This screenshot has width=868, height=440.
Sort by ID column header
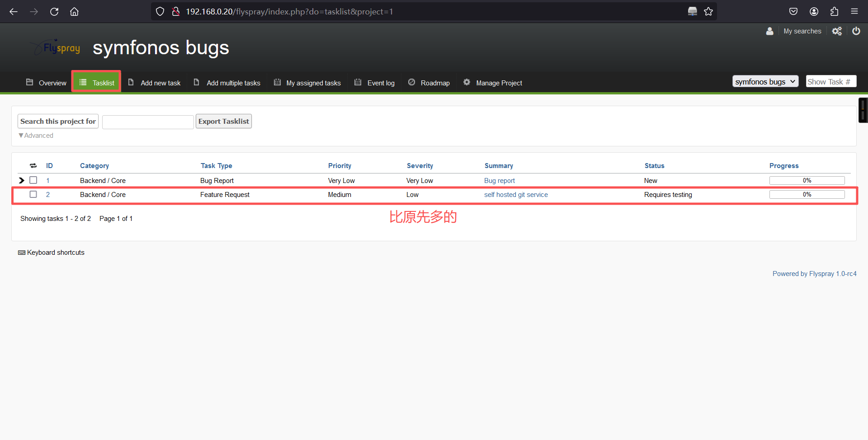(49, 166)
